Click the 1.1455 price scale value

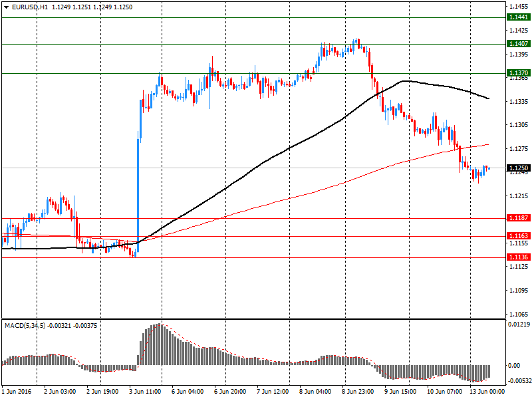click(x=519, y=7)
